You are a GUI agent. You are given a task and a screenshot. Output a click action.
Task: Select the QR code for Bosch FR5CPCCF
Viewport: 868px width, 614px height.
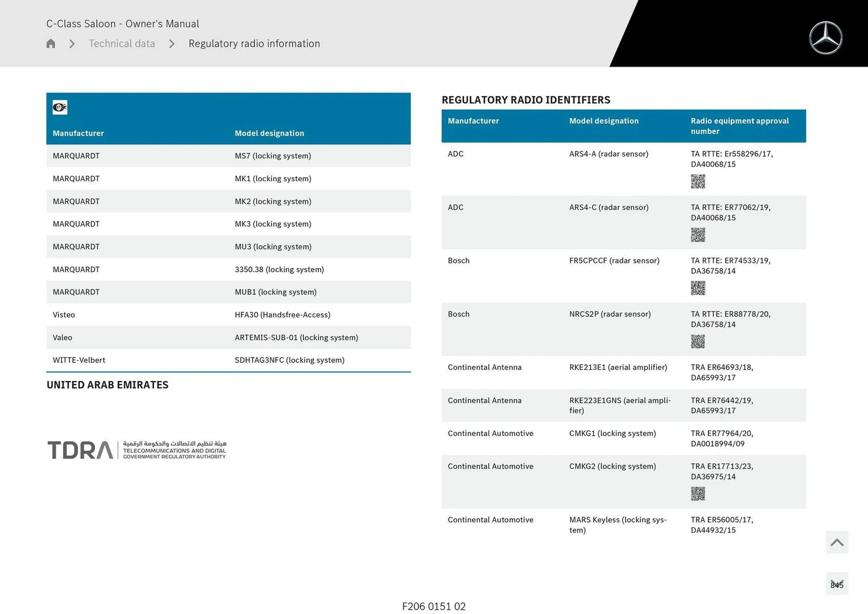698,288
